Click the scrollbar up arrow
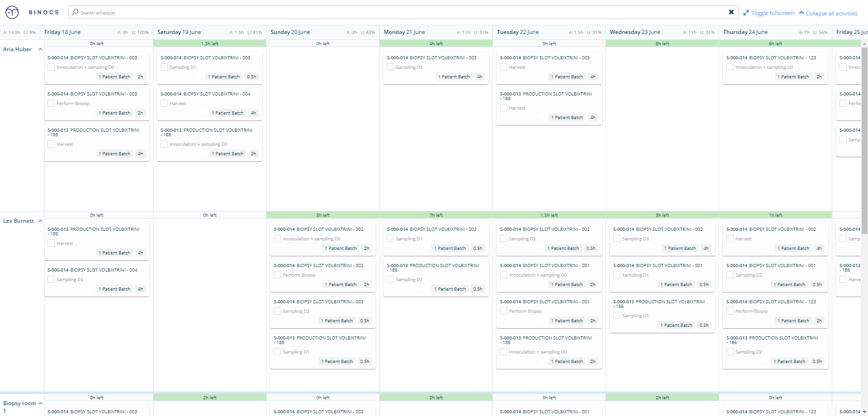 click(x=864, y=44)
